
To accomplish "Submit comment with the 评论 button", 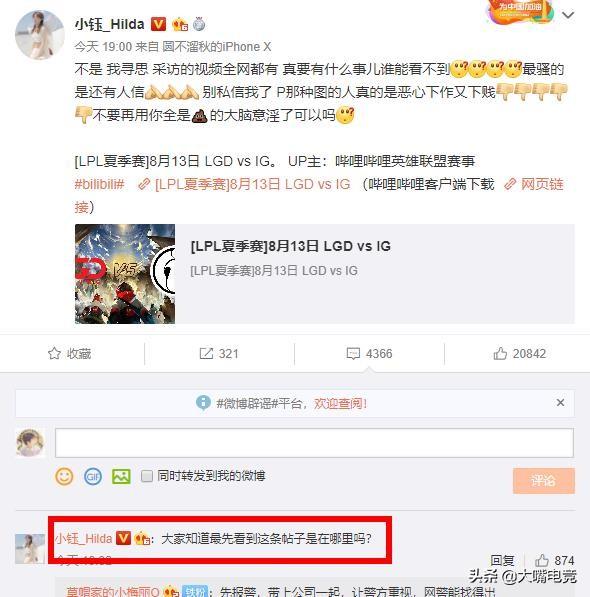I will 544,480.
